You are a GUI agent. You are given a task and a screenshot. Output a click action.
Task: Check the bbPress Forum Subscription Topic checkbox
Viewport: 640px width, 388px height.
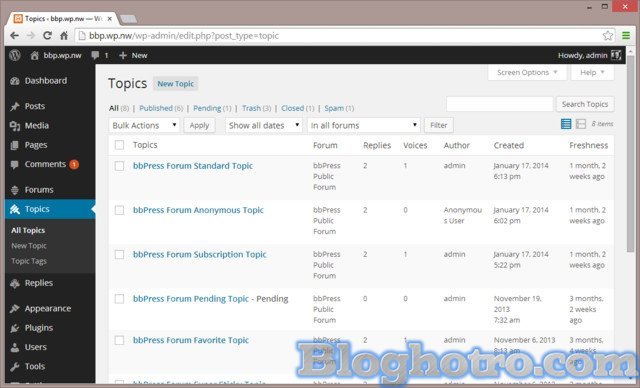[x=119, y=255]
